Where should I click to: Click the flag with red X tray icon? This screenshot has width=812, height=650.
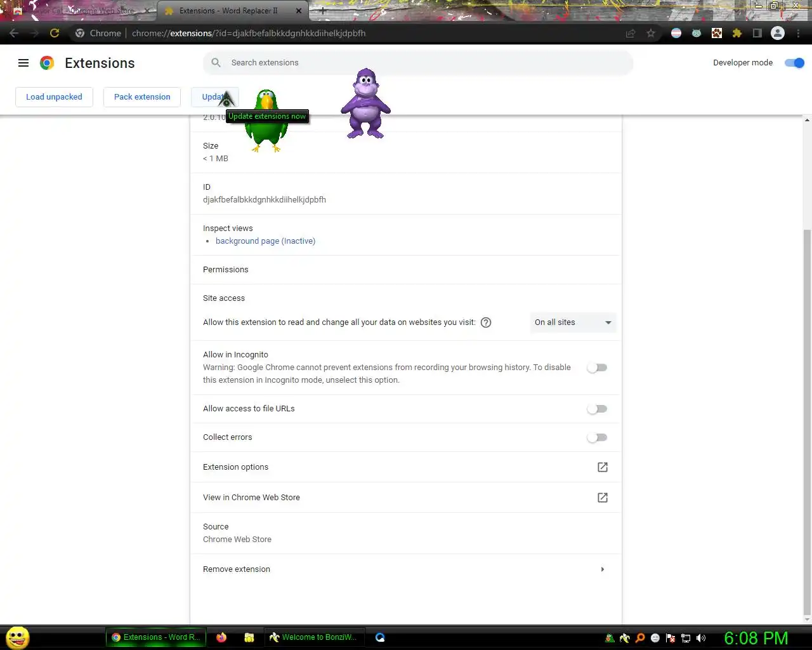[x=671, y=638]
